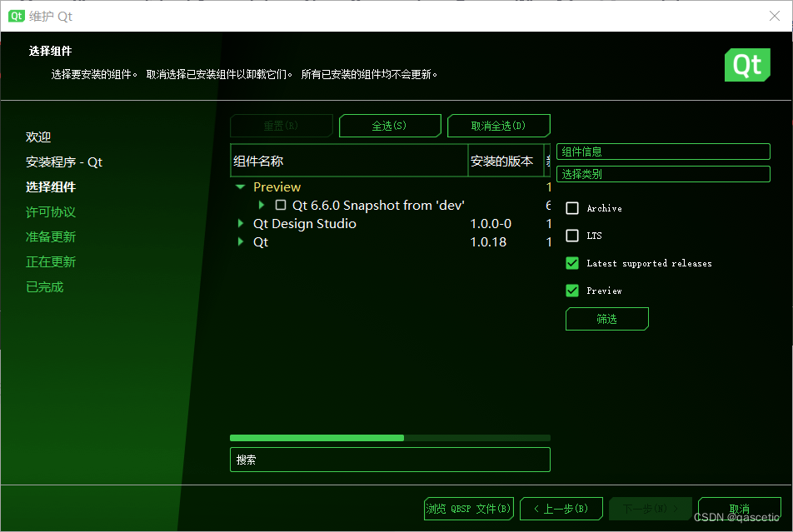Uncheck the Preview filter checkbox
The width and height of the screenshot is (793, 532).
[572, 291]
